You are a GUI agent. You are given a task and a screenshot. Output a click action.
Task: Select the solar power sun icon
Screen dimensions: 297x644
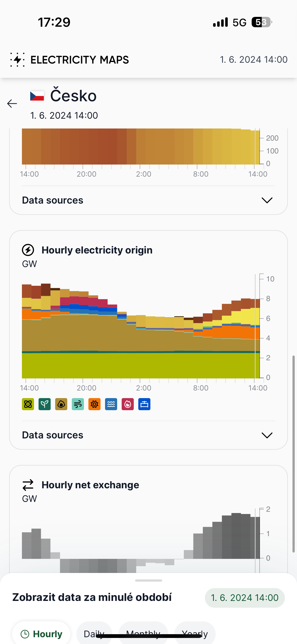point(94,404)
